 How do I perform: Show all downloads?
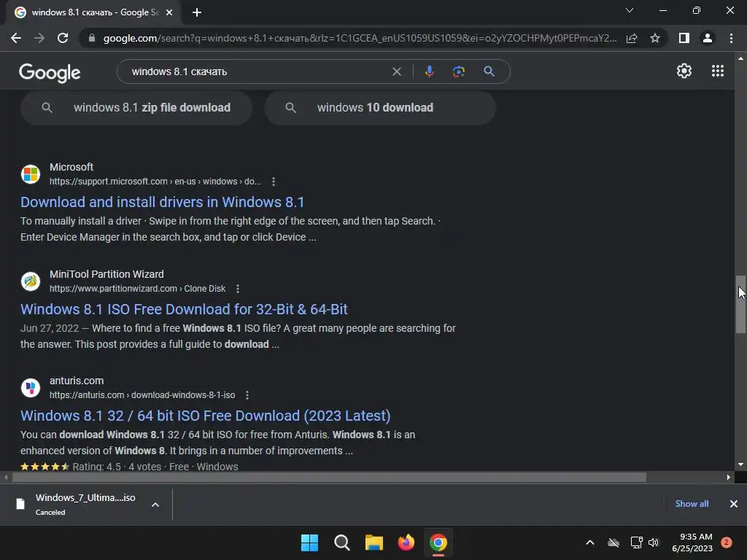[x=692, y=503]
